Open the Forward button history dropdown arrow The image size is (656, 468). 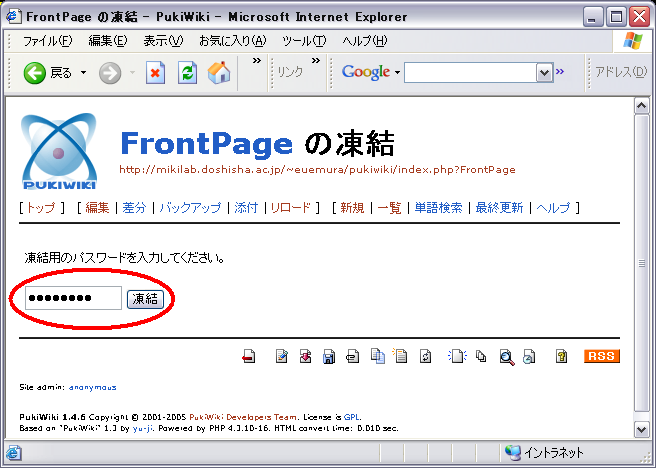tap(133, 73)
